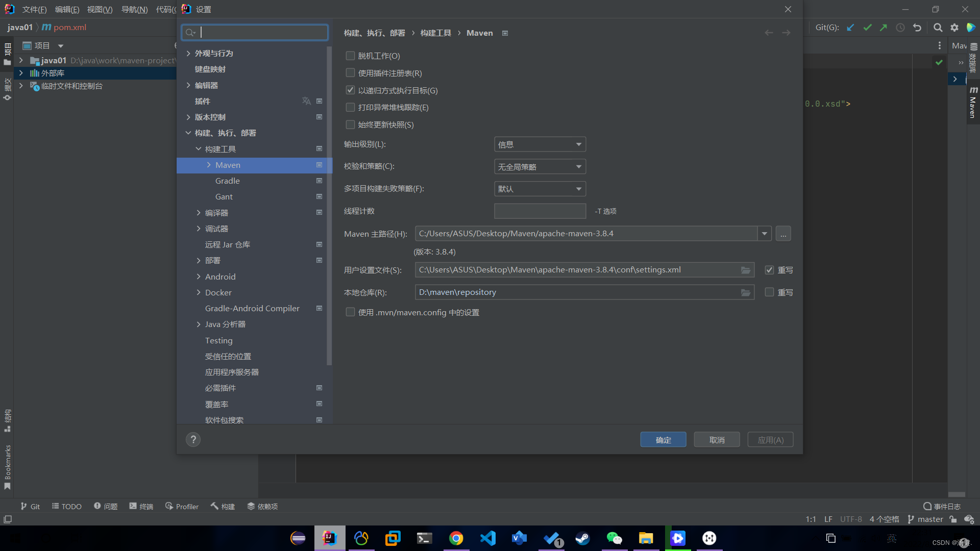Uncheck override for user settings file
This screenshot has width=980, height=551.
pyautogui.click(x=769, y=270)
